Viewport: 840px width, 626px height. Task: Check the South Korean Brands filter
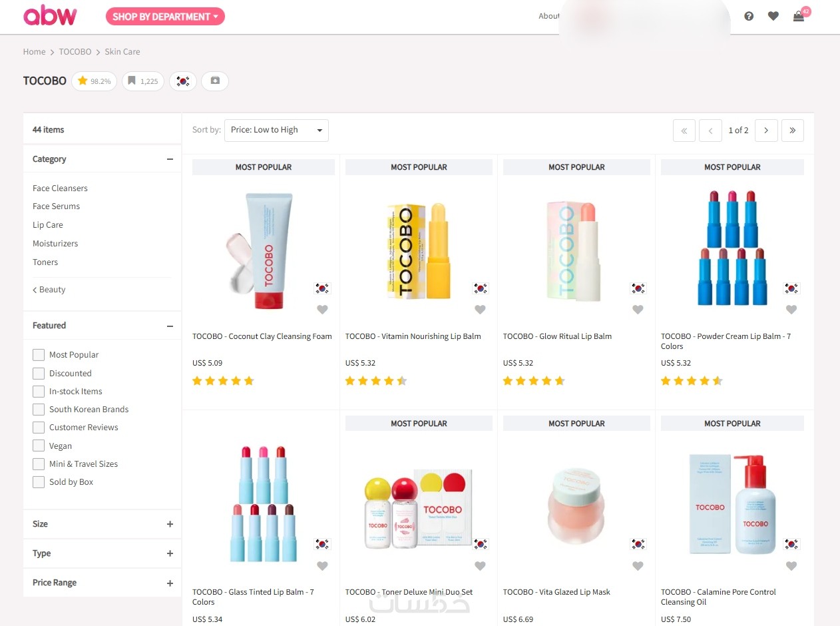coord(39,410)
